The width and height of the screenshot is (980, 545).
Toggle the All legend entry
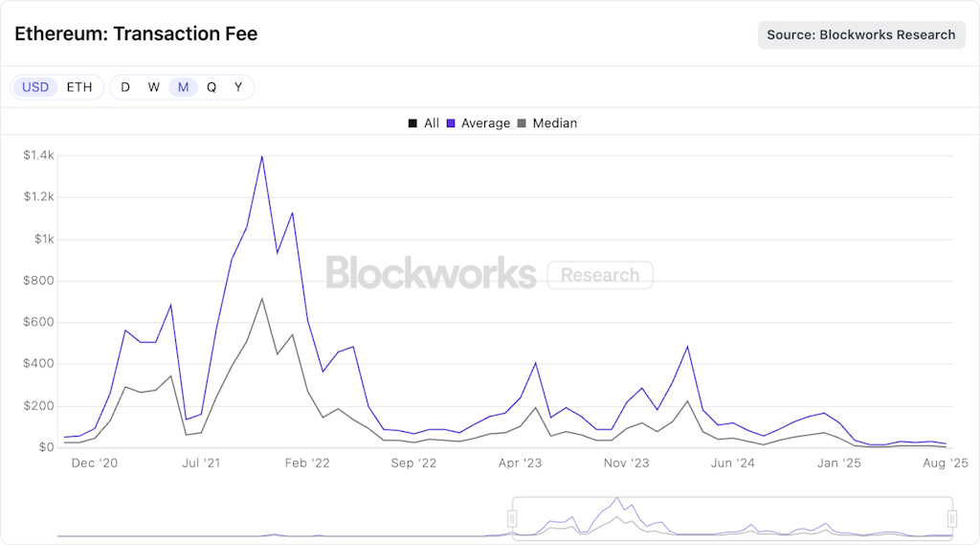(424, 124)
